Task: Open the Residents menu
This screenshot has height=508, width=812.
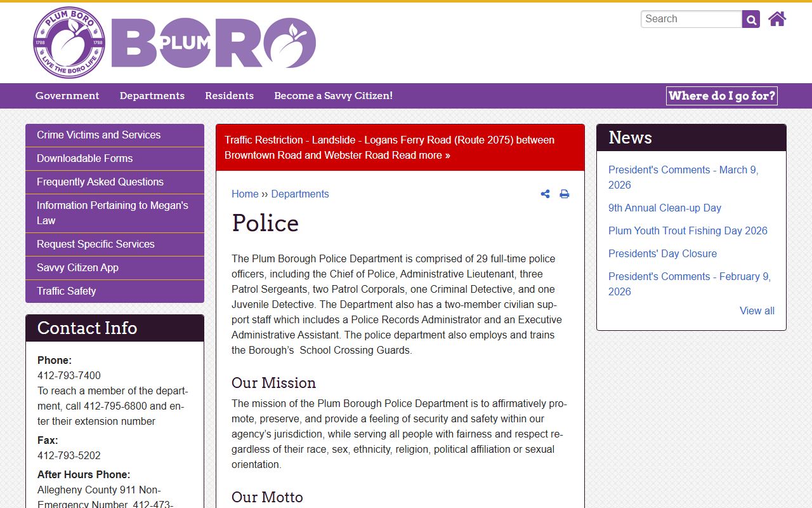Action: click(229, 96)
